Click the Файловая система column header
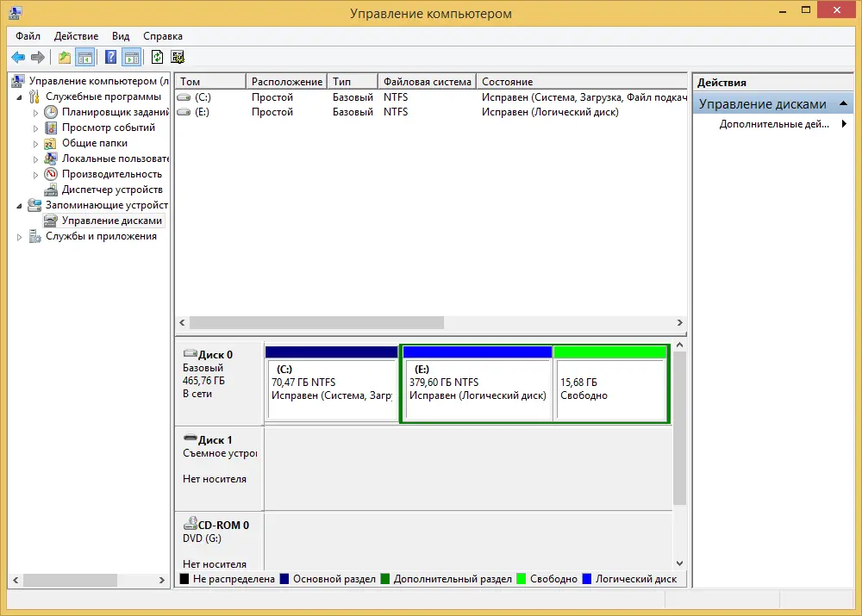 point(427,82)
